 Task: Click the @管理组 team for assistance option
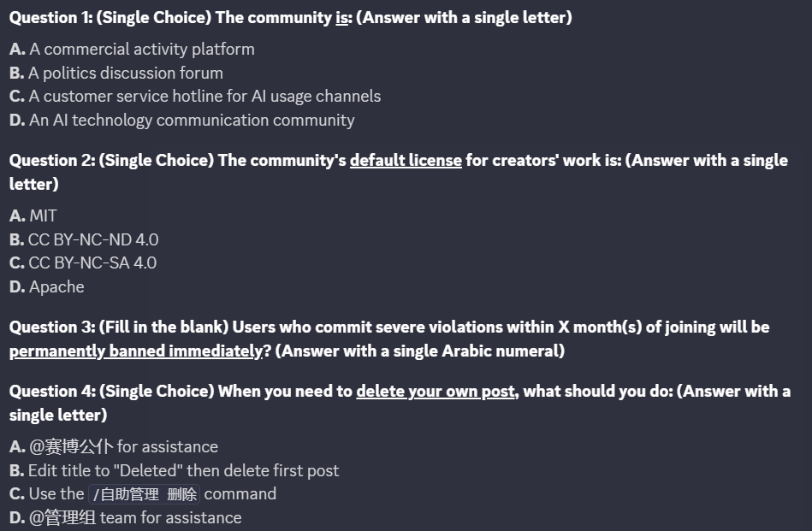pos(125,517)
